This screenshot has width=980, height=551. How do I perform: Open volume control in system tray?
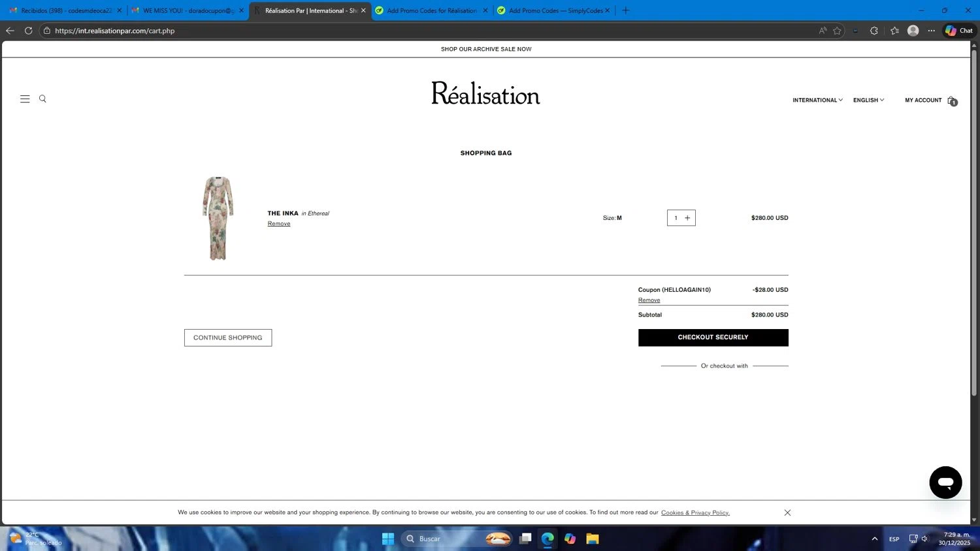(x=924, y=539)
